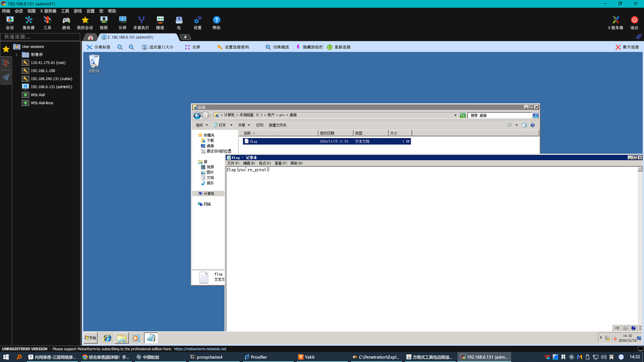Click the X server icon at top right
Image resolution: width=644 pixels, height=362 pixels.
615,23
